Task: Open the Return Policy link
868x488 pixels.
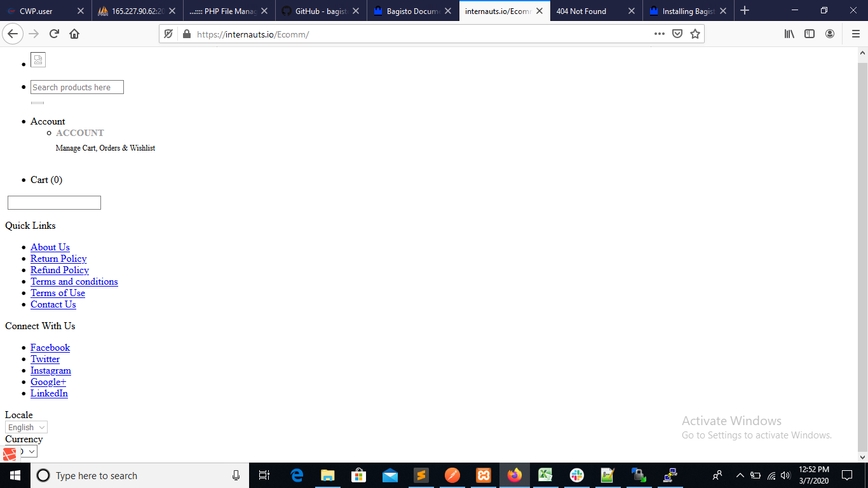Action: pyautogui.click(x=58, y=259)
